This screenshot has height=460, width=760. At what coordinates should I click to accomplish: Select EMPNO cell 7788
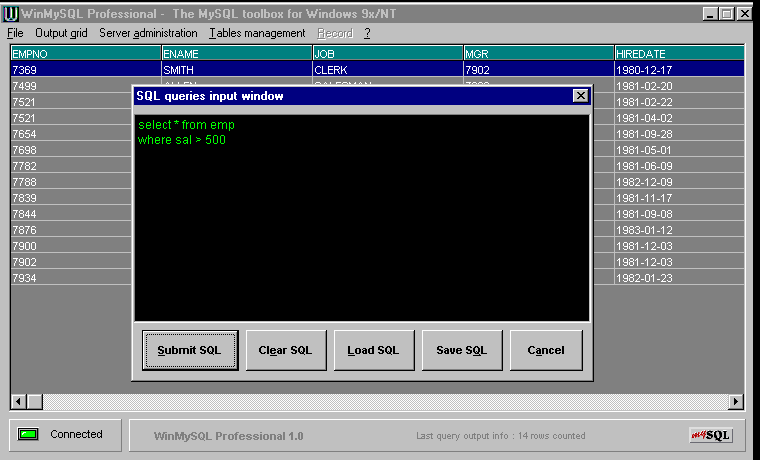[71, 182]
